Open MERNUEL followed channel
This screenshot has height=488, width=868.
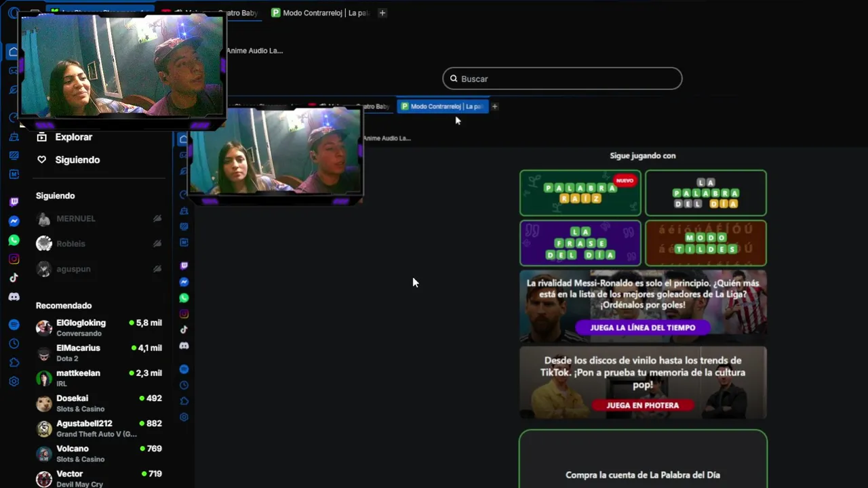click(100, 218)
